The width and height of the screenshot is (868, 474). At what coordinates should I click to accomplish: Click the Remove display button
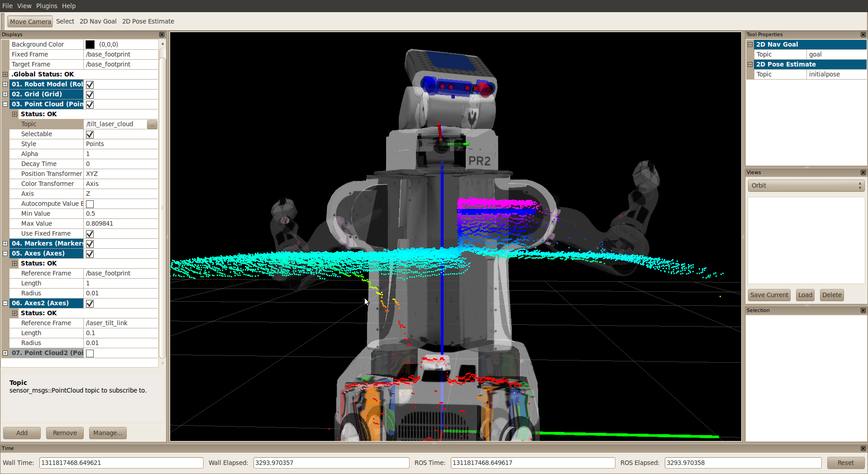tap(65, 433)
